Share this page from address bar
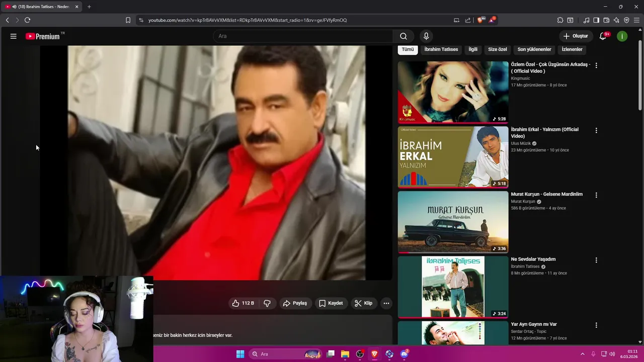 (468, 20)
